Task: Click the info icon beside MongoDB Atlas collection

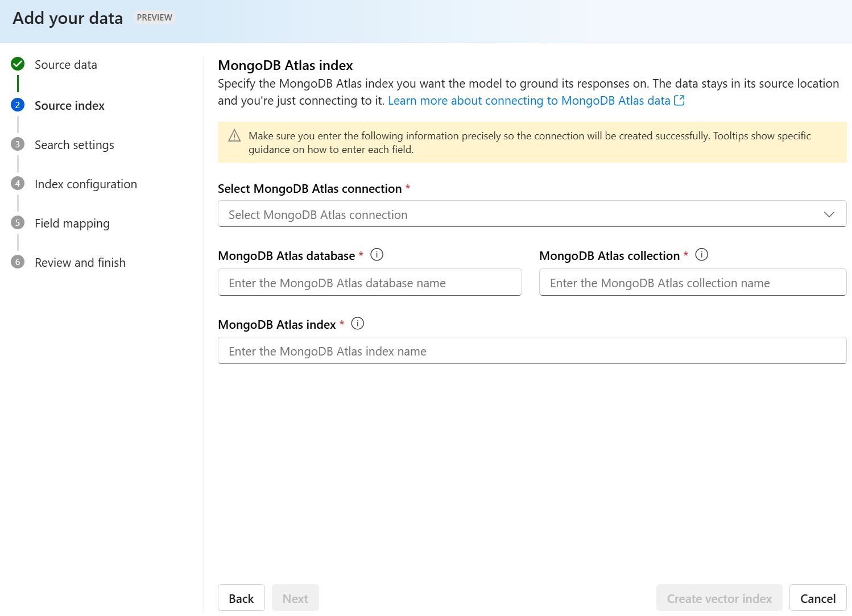Action: tap(702, 255)
